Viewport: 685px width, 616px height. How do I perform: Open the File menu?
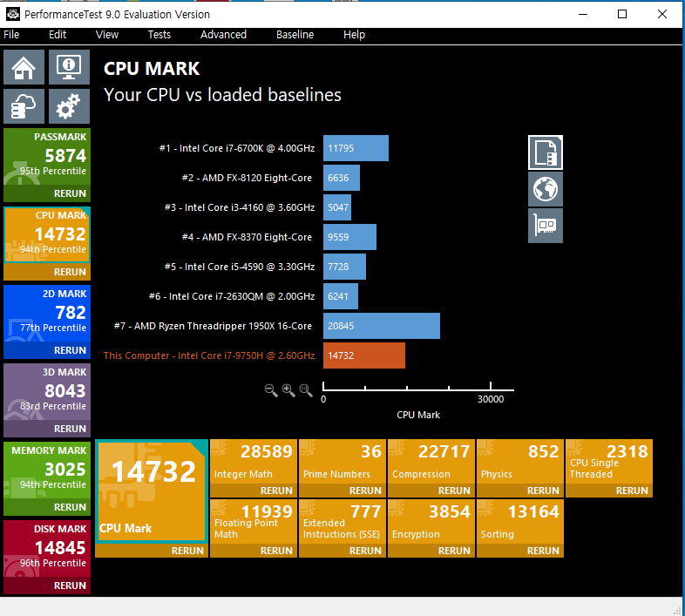11,35
